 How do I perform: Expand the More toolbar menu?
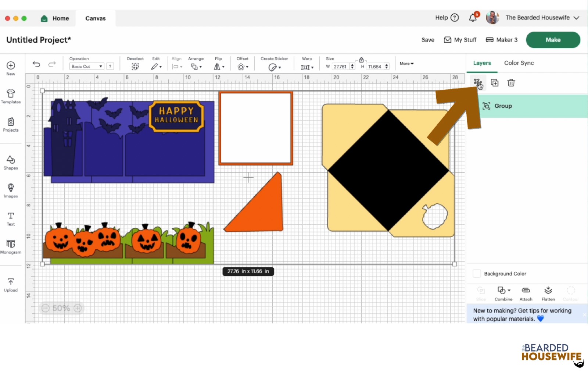coord(406,64)
